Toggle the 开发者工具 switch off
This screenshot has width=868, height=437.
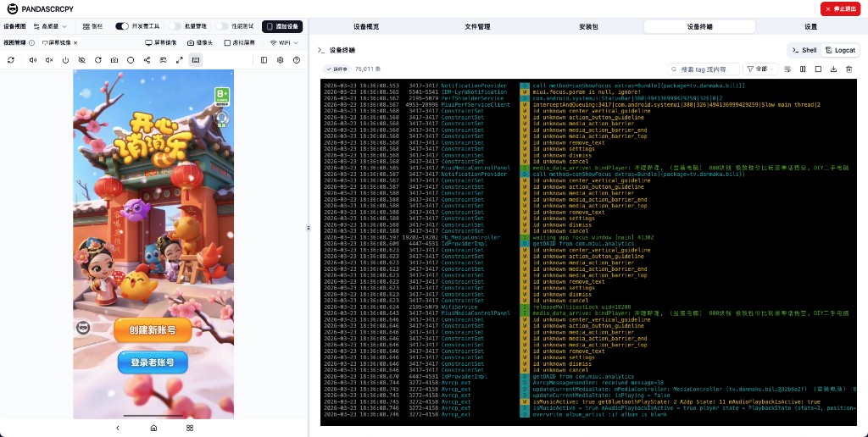pyautogui.click(x=122, y=26)
